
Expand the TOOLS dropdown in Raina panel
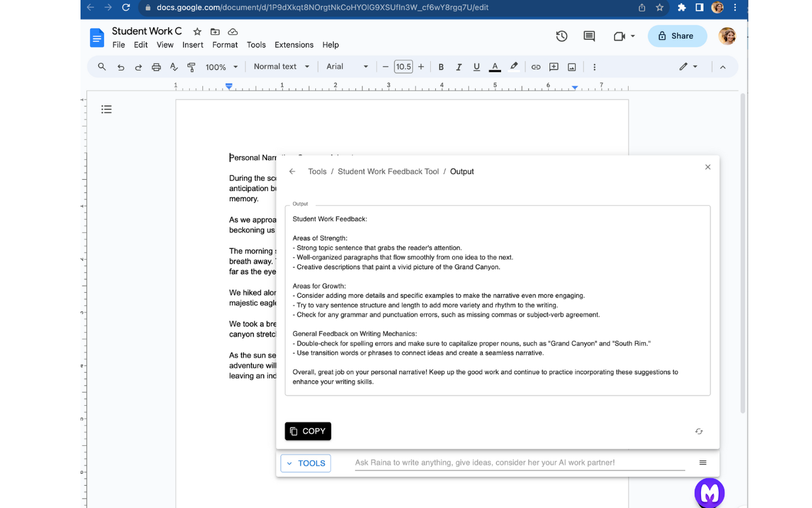click(305, 463)
